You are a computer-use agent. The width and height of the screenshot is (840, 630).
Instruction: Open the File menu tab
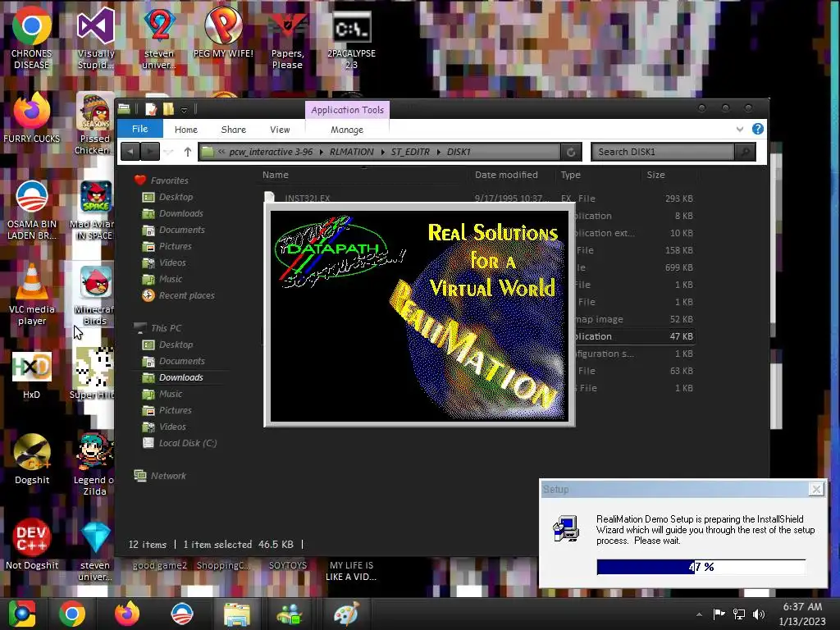[139, 129]
